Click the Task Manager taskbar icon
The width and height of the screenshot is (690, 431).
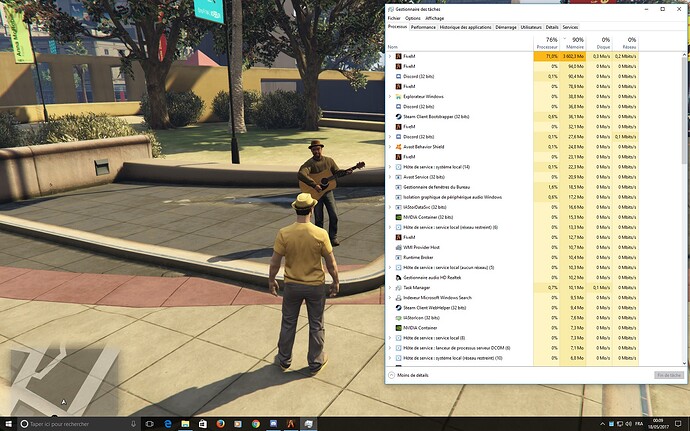(x=308, y=424)
